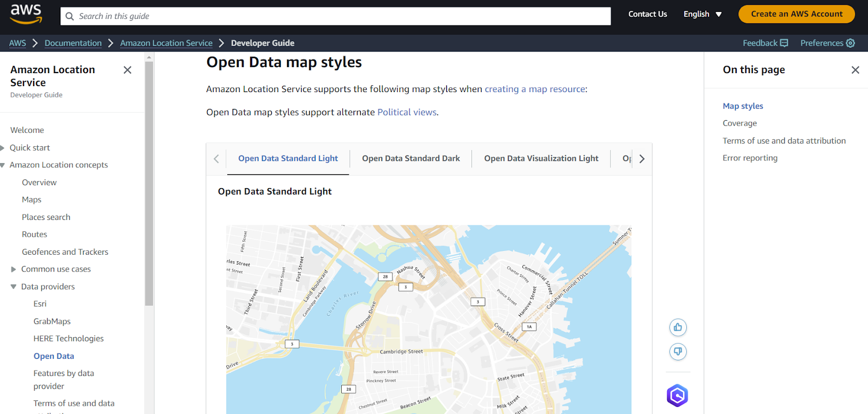Click Create an AWS Account button

pyautogui.click(x=796, y=14)
